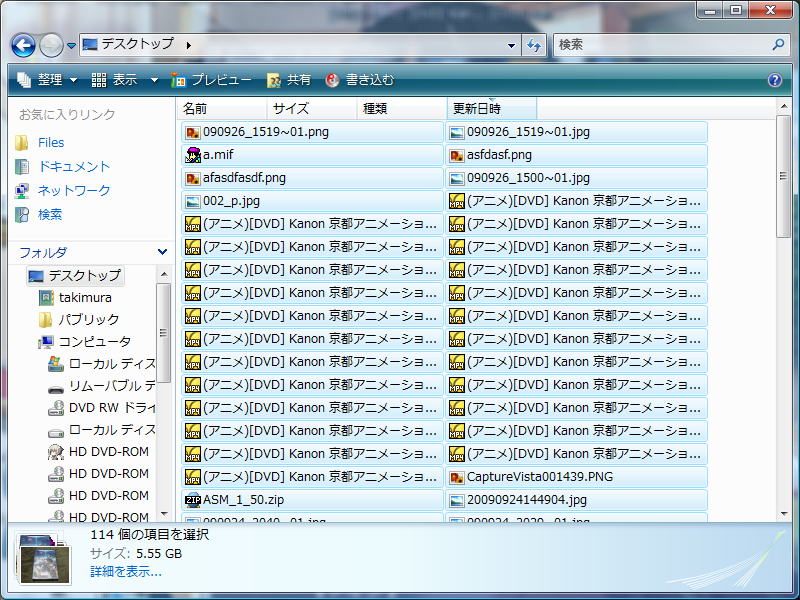
Task: Click the folder tree scroll down arrow
Action: [x=164, y=514]
